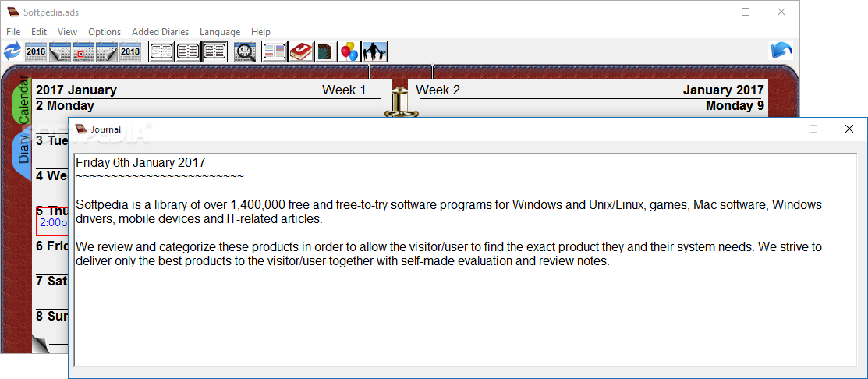Viewport: 868px width, 379px height.
Task: Click the January 2017 heading on right page
Action: (x=724, y=90)
